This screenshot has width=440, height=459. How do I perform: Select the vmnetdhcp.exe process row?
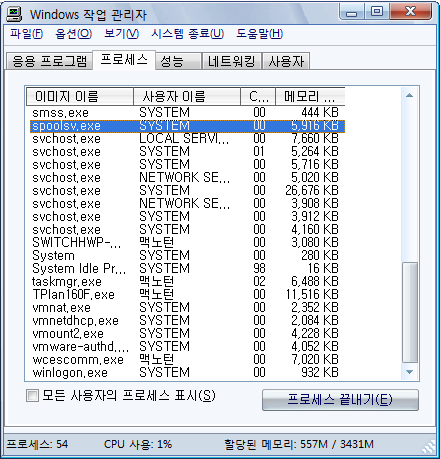coord(186,321)
